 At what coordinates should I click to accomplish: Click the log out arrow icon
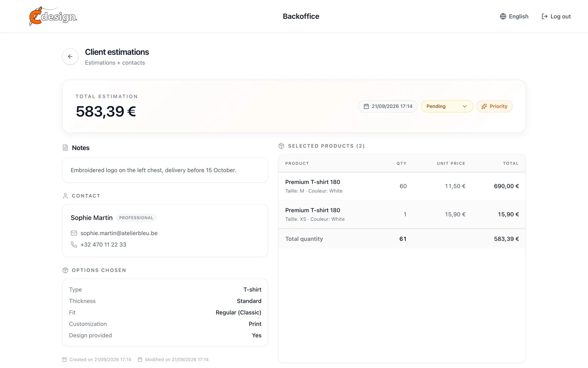tap(545, 16)
